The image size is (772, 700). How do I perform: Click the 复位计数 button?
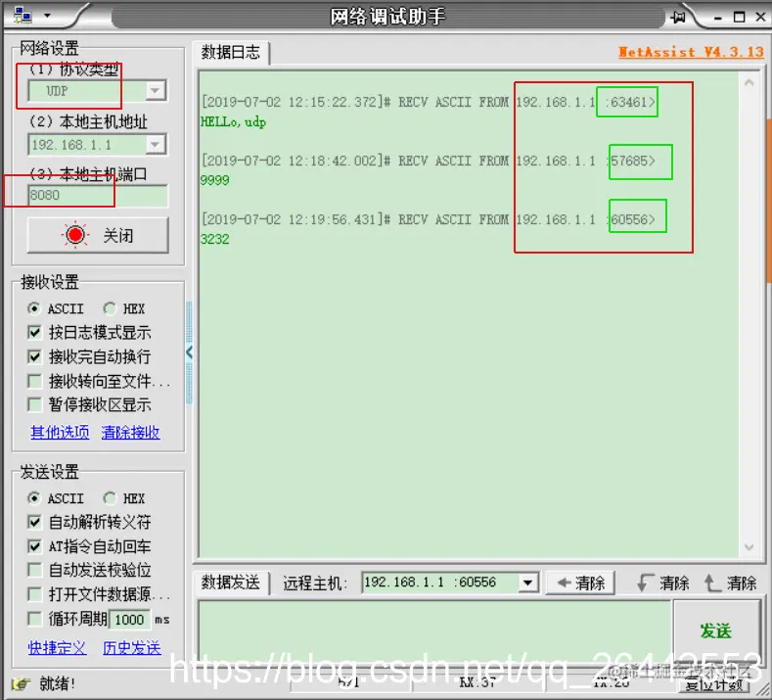coord(714,683)
